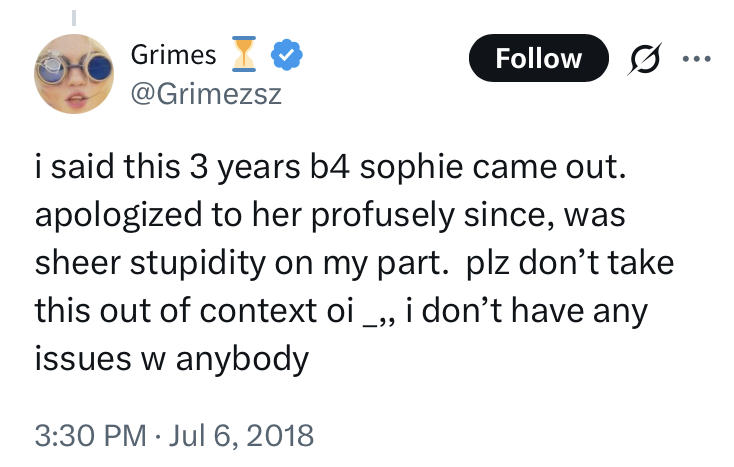Click the 3:30 PM time text

(91, 436)
